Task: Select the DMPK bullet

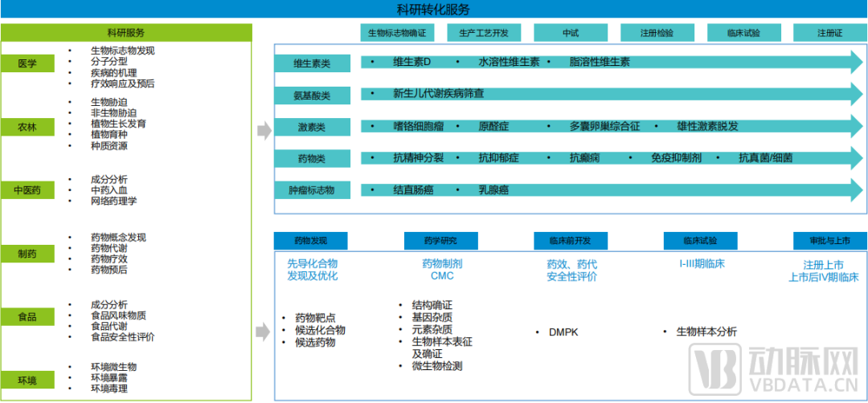Action: (563, 332)
